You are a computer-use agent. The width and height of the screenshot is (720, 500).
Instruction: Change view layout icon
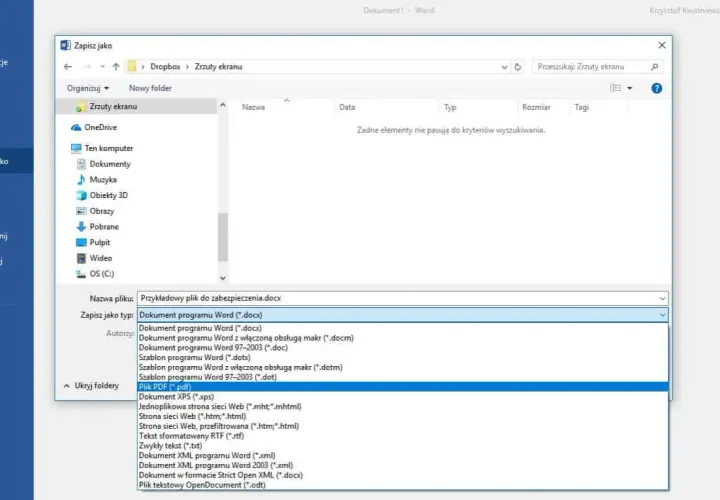615,88
